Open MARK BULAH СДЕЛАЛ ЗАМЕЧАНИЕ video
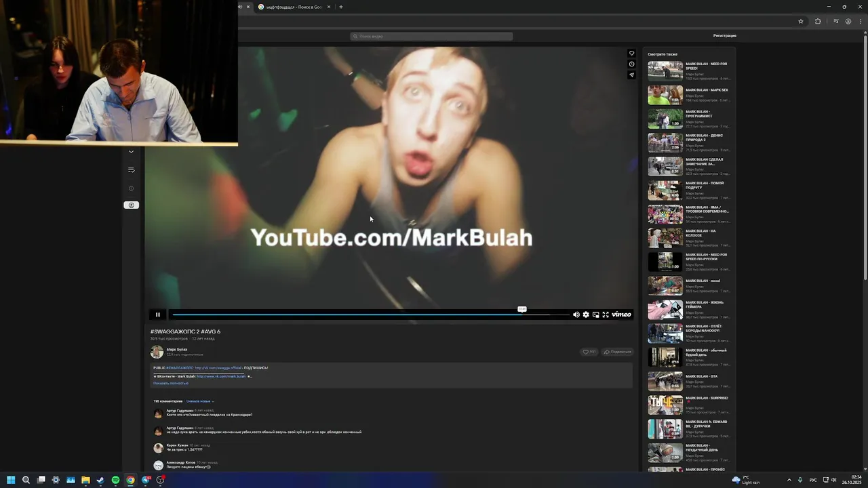Screen dimensions: 868x488 [688, 166]
